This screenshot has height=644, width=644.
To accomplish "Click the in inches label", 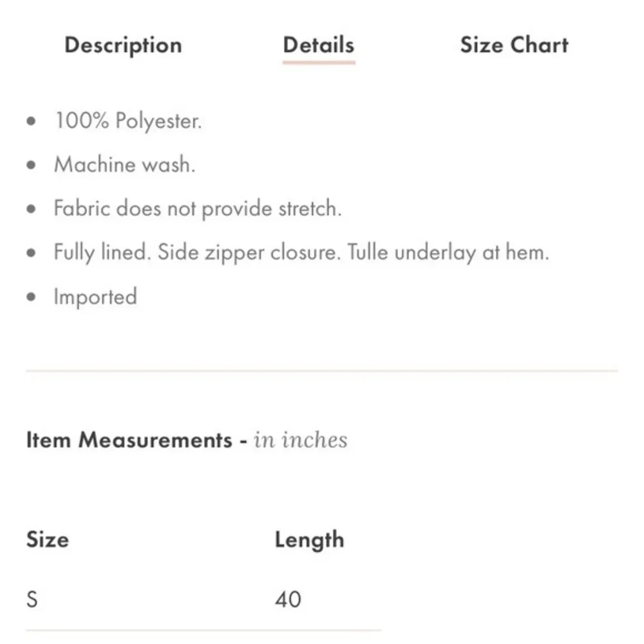I will coord(300,440).
